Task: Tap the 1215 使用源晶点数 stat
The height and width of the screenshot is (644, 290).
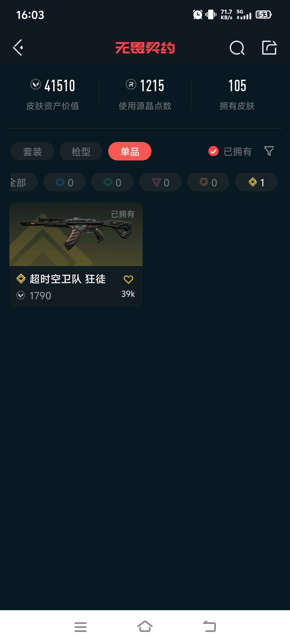Action: pos(145,94)
